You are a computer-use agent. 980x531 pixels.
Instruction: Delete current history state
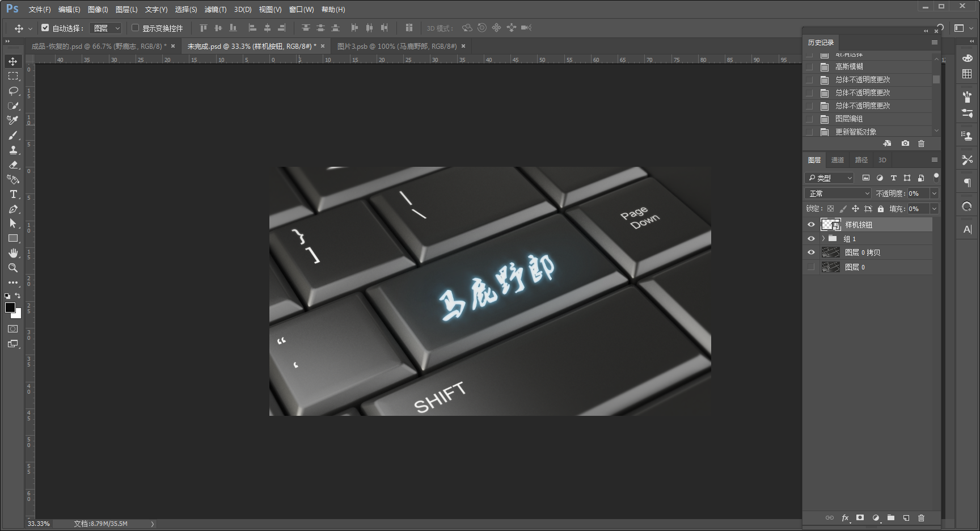pos(921,144)
